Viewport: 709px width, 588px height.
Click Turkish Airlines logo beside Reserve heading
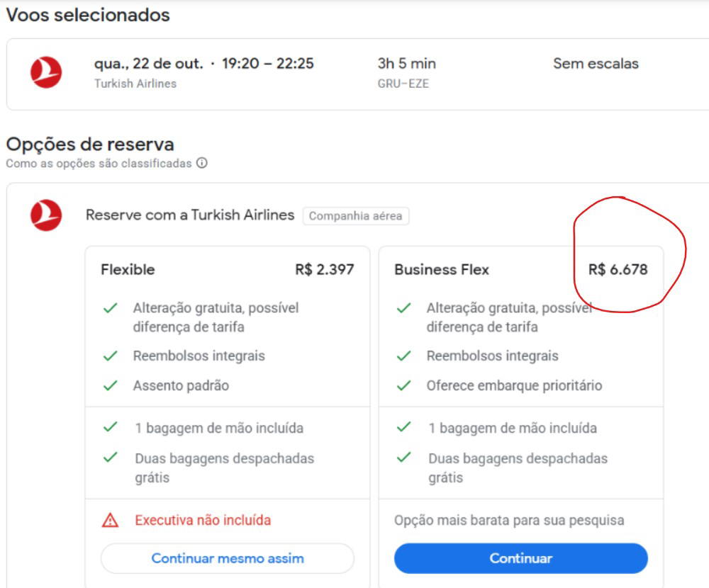[46, 215]
